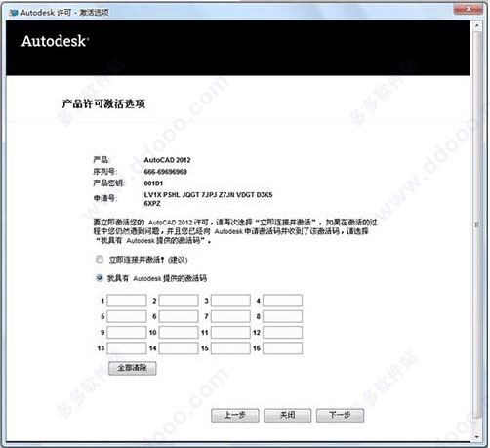The height and width of the screenshot is (448, 490).
Task: Click the Autodesk title bar app icon
Action: tap(13, 13)
